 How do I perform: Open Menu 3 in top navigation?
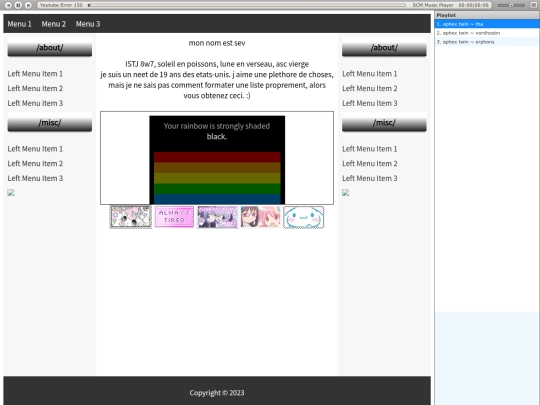pos(88,24)
